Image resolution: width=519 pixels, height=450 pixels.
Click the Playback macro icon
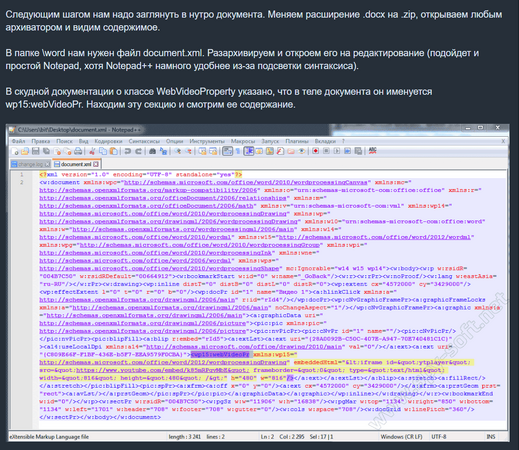[337, 151]
